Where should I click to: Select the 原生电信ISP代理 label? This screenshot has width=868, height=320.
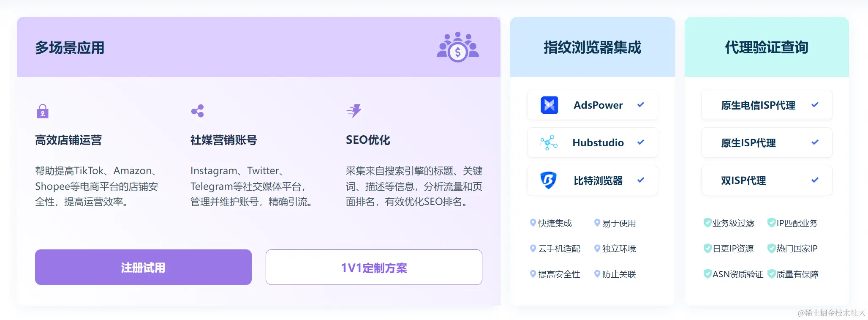point(758,105)
